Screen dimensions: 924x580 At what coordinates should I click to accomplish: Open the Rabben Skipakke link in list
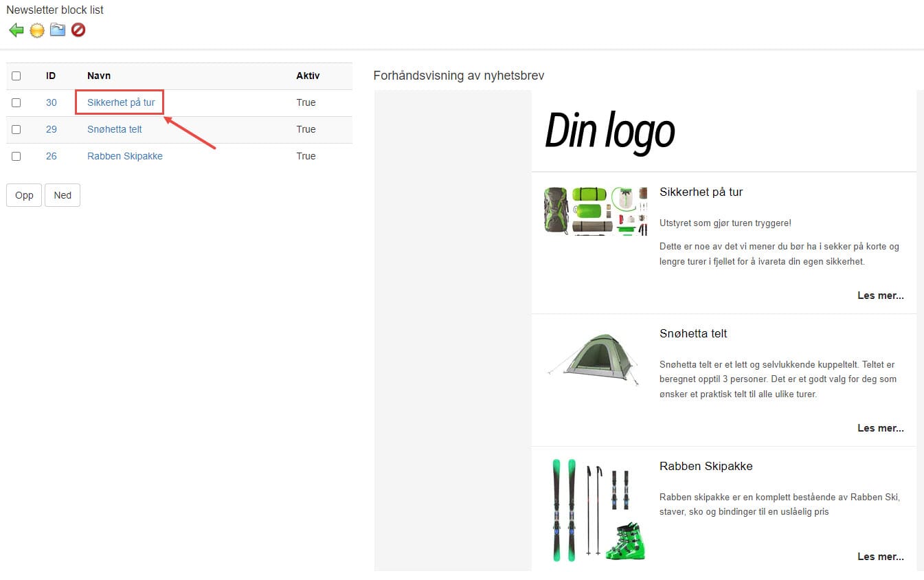[125, 156]
